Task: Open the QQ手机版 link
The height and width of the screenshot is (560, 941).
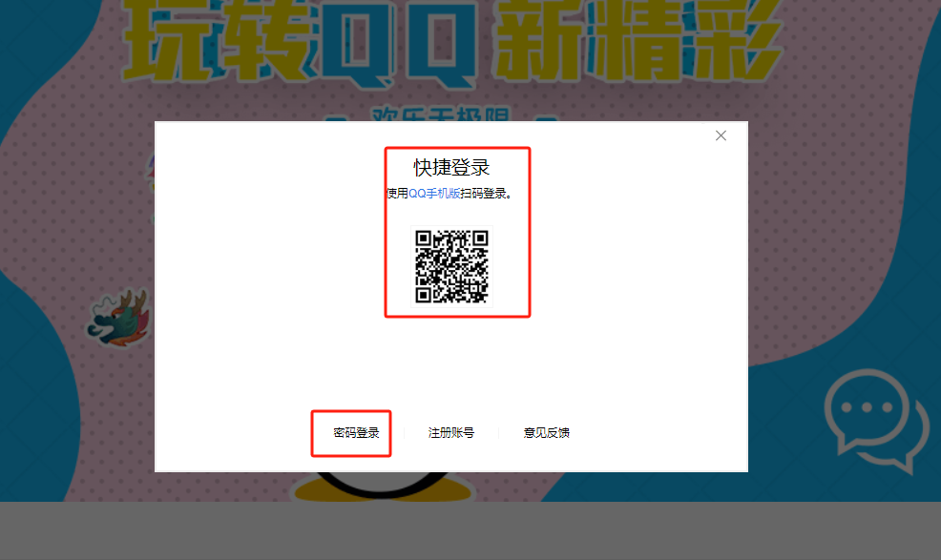Action: click(x=434, y=194)
